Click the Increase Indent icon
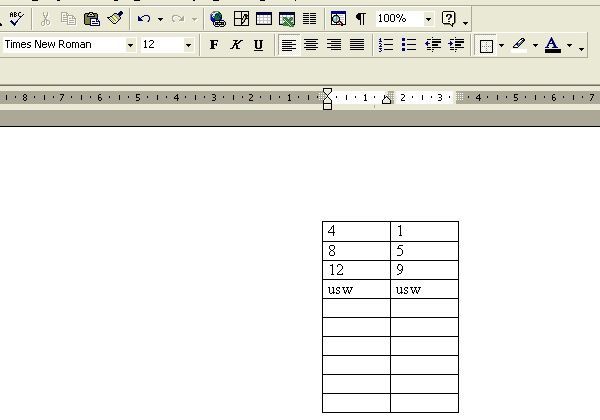The height and width of the screenshot is (420, 600). [456, 45]
